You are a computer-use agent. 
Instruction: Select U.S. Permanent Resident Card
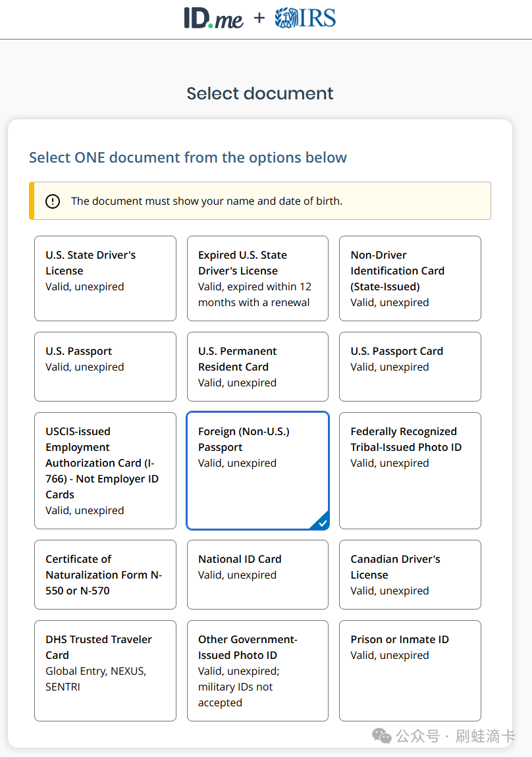258,367
